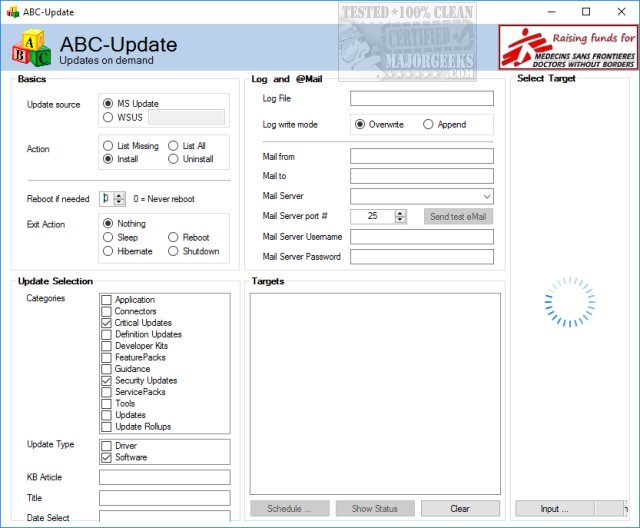Click the Log File input field
This screenshot has width=640, height=528.
[421, 99]
